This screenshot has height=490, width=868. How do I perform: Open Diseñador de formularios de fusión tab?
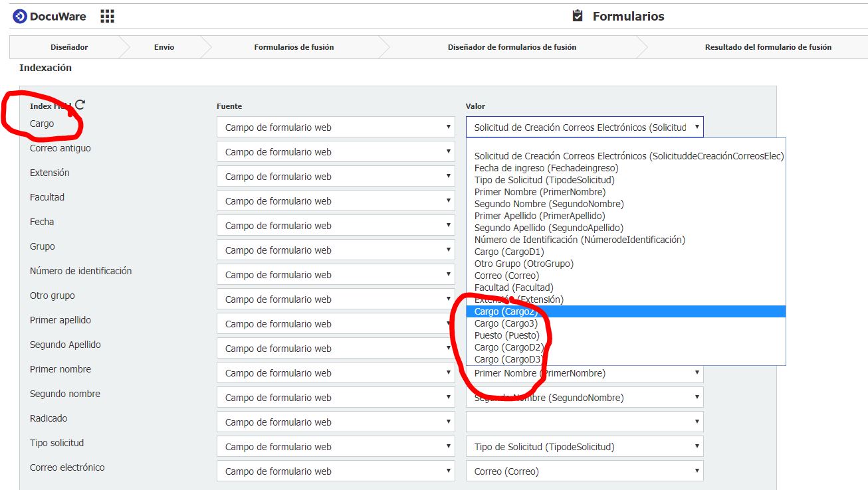(x=512, y=47)
